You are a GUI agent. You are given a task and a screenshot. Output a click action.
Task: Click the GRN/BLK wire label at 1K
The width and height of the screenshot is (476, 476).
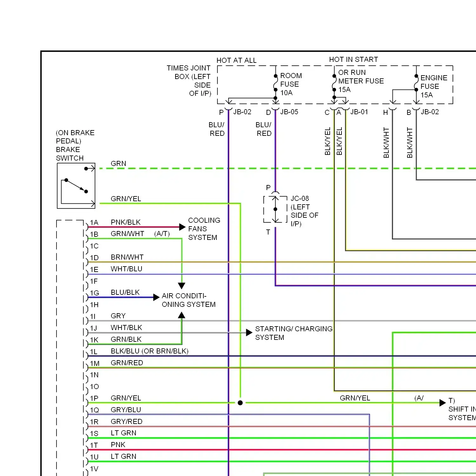click(126, 339)
